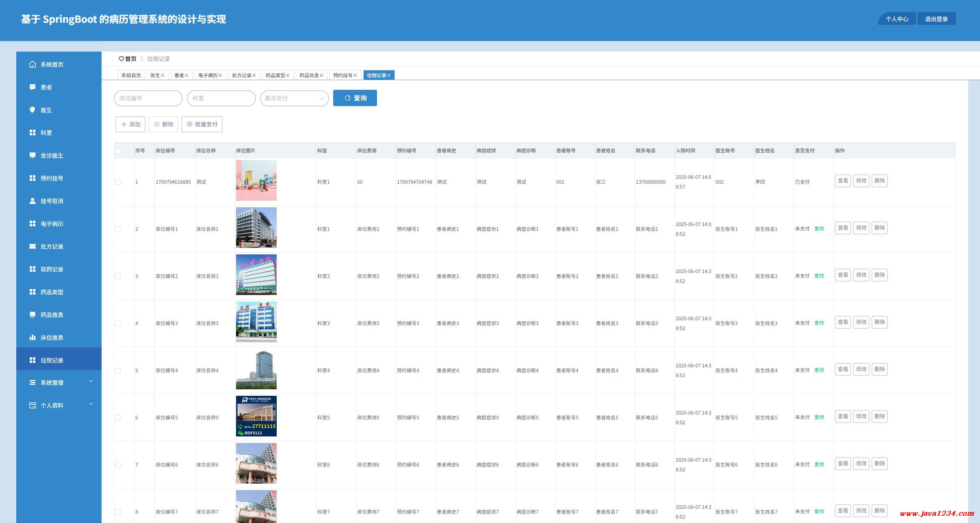Open the 是否支付 dropdown filter
This screenshot has width=980, height=523.
[294, 98]
